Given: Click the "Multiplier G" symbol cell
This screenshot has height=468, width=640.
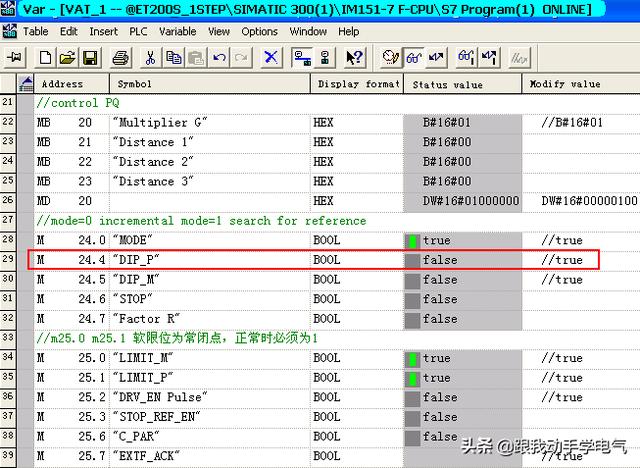Looking at the screenshot, I should [210, 123].
